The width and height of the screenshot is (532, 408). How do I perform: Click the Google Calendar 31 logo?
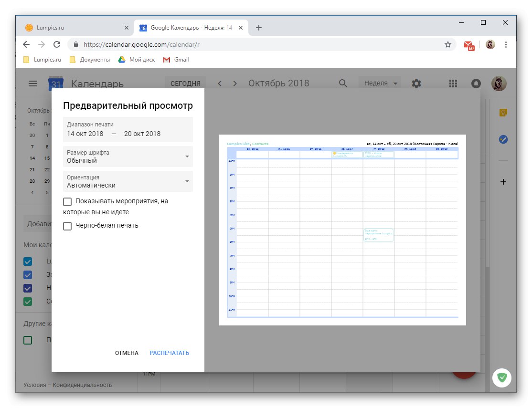56,84
